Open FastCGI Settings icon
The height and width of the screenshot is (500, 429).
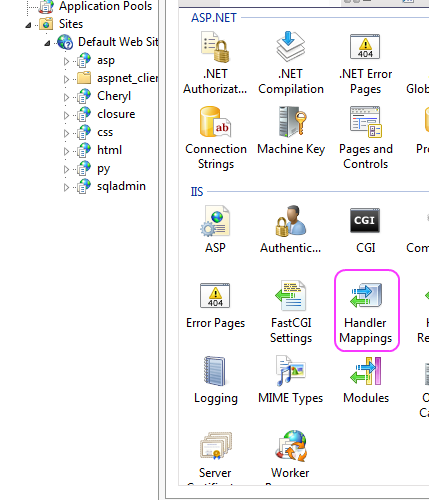coord(291,311)
